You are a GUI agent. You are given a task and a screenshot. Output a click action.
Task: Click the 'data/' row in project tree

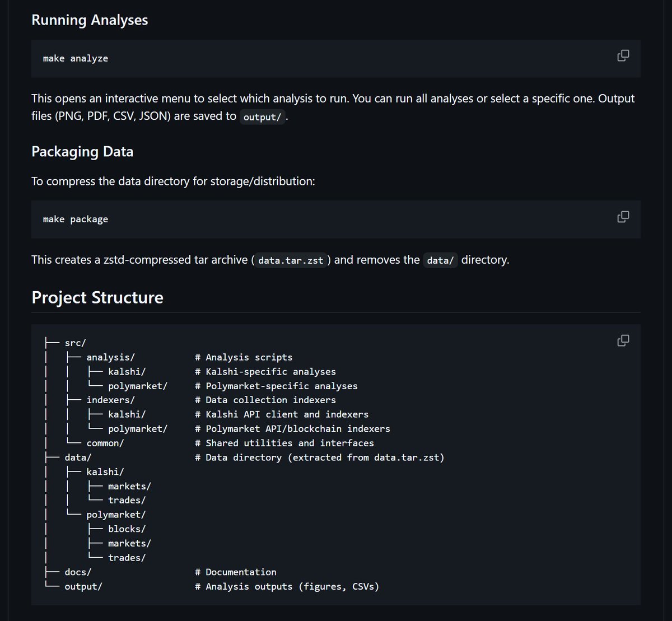pyautogui.click(x=78, y=457)
